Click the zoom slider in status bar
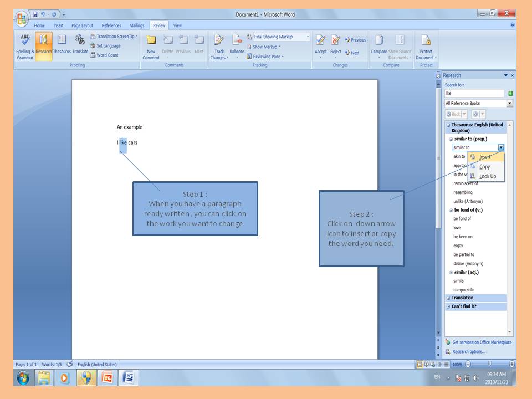 (489, 364)
